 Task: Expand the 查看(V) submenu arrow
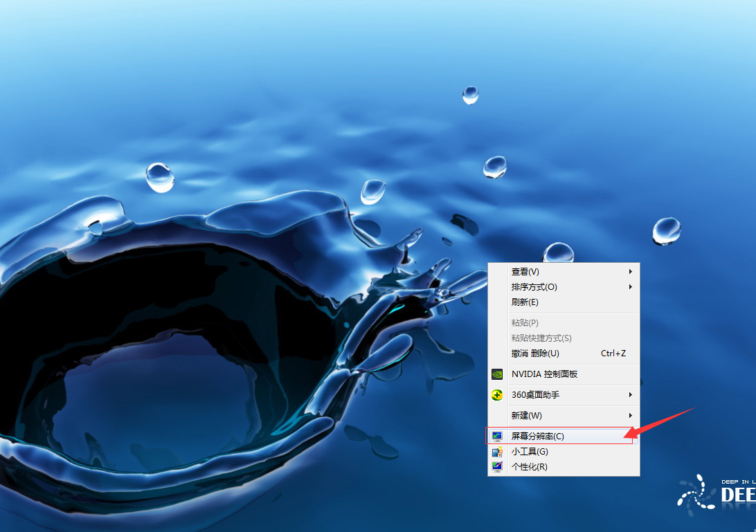(630, 272)
